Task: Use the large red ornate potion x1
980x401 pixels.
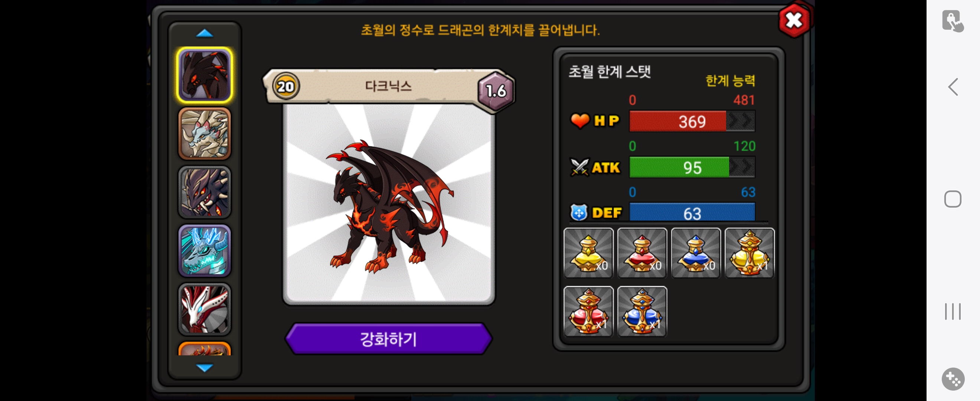Action: (588, 311)
